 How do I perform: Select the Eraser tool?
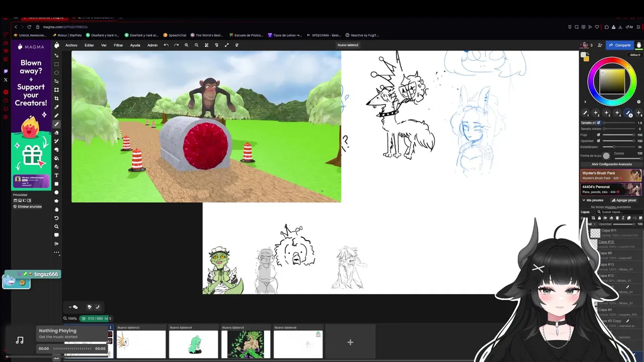pyautogui.click(x=56, y=132)
